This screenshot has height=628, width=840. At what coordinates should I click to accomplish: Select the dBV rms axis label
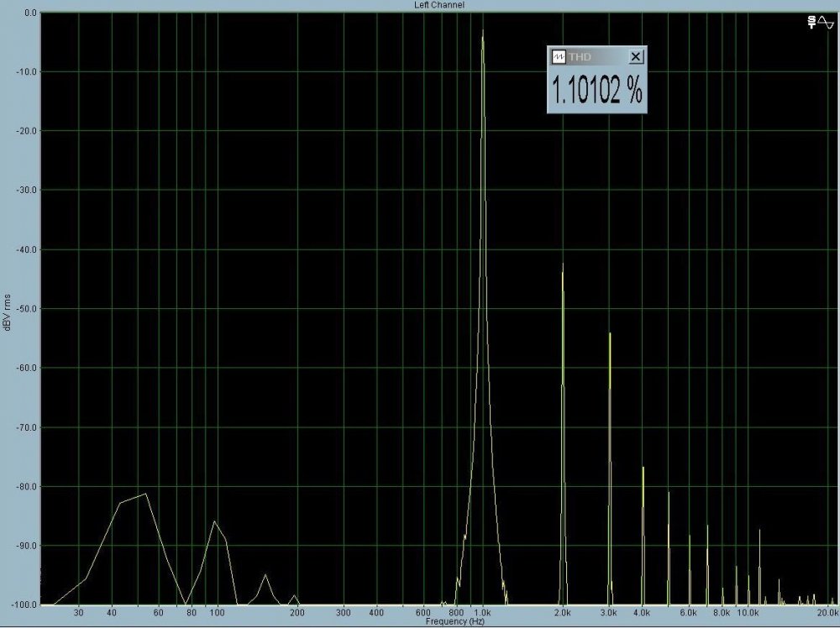[x=8, y=313]
